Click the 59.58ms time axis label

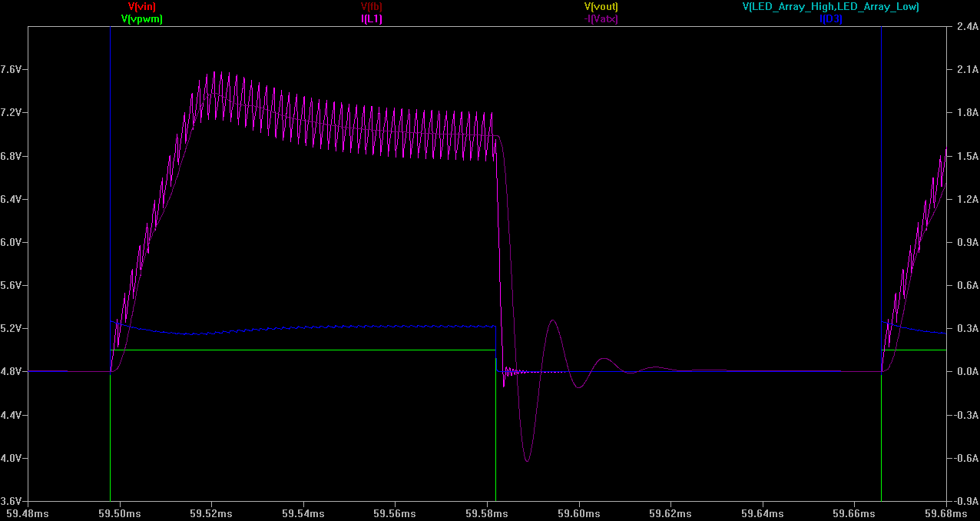click(487, 513)
